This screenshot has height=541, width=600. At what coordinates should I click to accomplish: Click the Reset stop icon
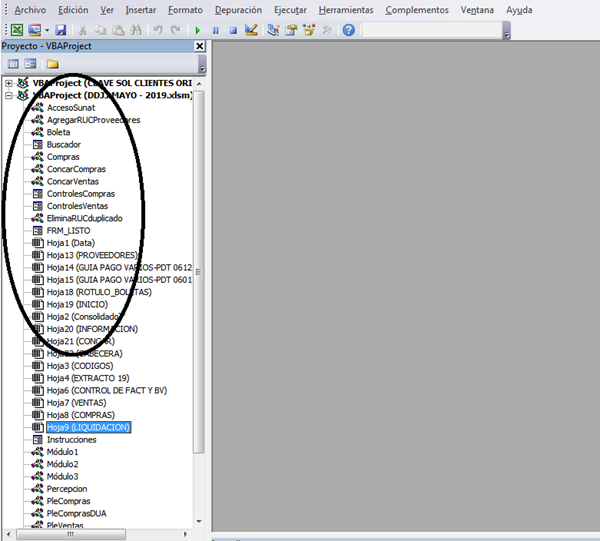coord(233,30)
